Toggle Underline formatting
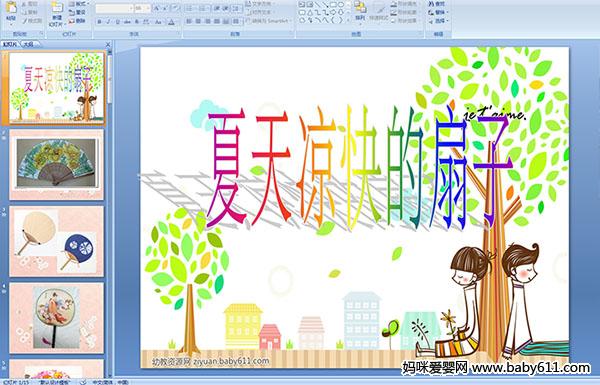The width and height of the screenshot is (600, 385). tap(117, 22)
